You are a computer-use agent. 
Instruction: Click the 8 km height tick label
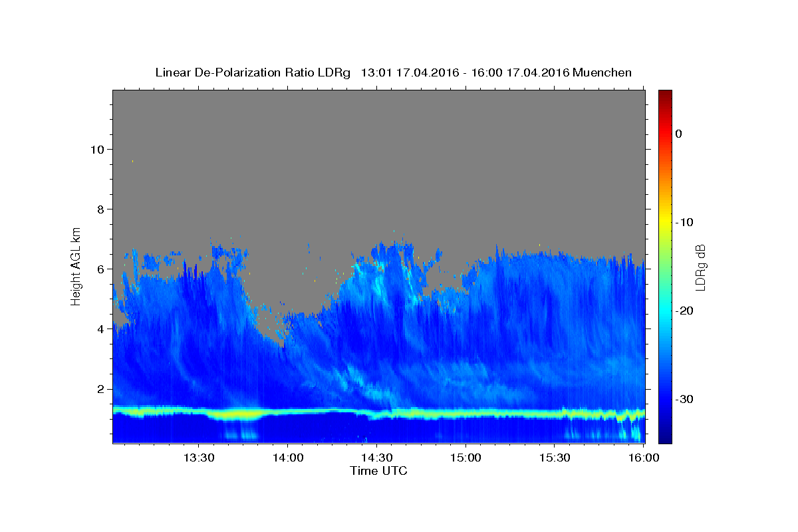pos(101,209)
